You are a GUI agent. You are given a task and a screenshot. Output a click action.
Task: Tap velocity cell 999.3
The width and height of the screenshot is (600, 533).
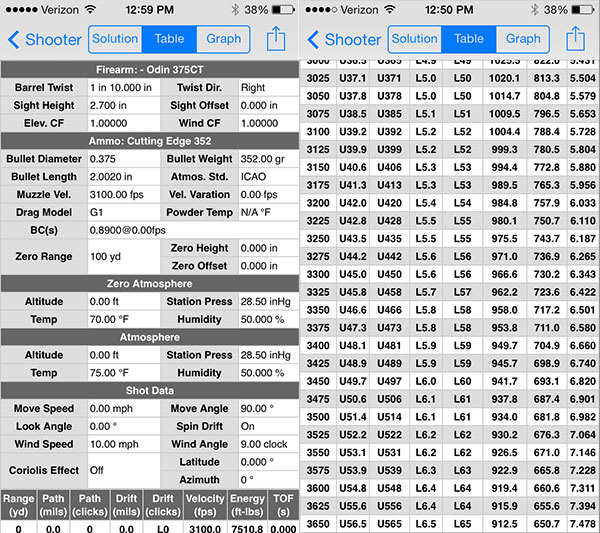(504, 150)
